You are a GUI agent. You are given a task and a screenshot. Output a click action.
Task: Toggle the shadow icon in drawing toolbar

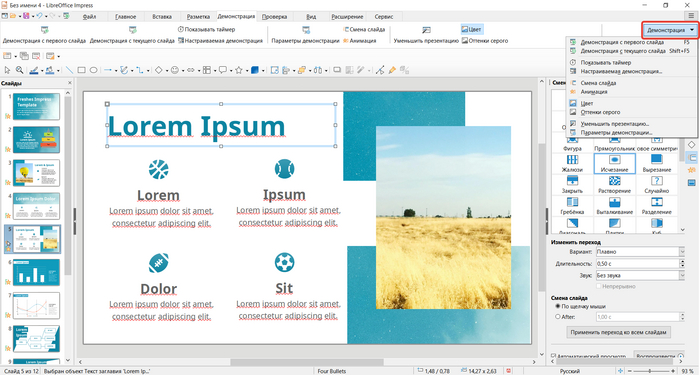tap(337, 70)
